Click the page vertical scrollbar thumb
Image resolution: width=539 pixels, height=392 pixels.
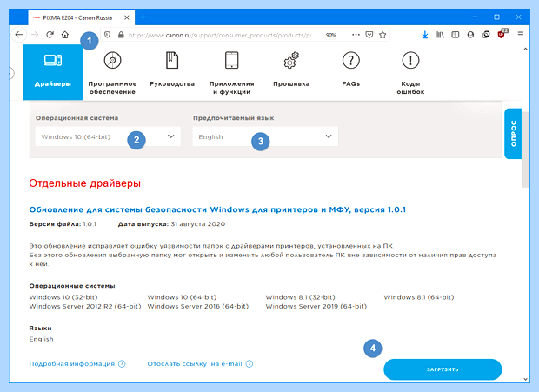525,149
